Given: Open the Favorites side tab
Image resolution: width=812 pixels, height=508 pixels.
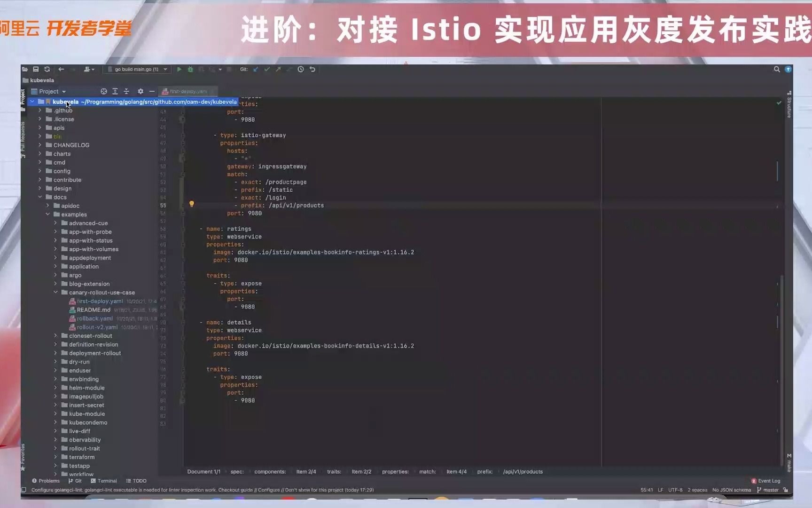Looking at the screenshot, I should pyautogui.click(x=23, y=457).
